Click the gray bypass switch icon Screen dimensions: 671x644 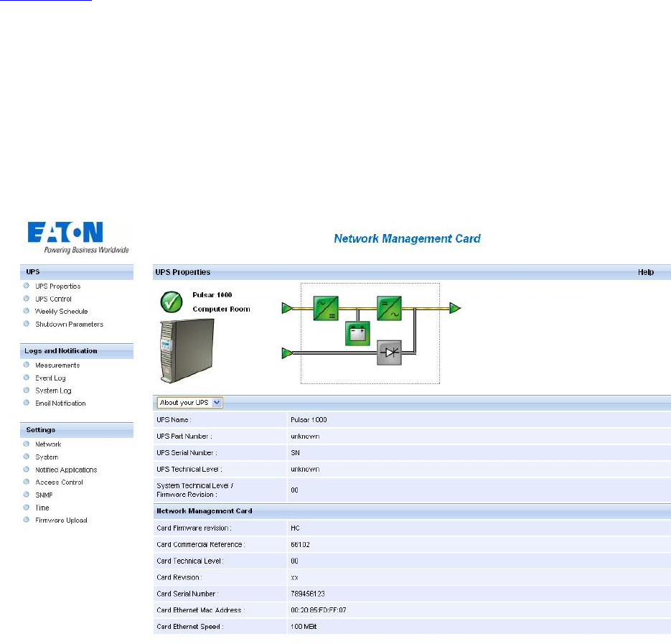pyautogui.click(x=389, y=353)
